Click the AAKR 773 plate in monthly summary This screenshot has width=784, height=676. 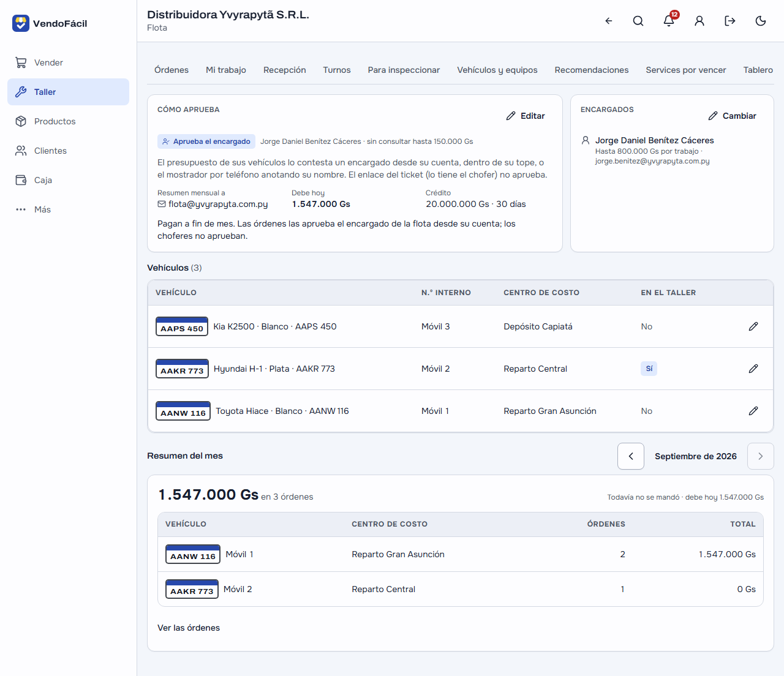tap(192, 589)
